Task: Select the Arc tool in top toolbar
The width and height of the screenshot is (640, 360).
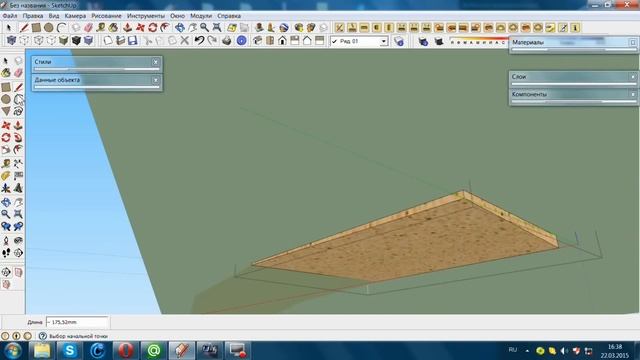Action: 61,28
